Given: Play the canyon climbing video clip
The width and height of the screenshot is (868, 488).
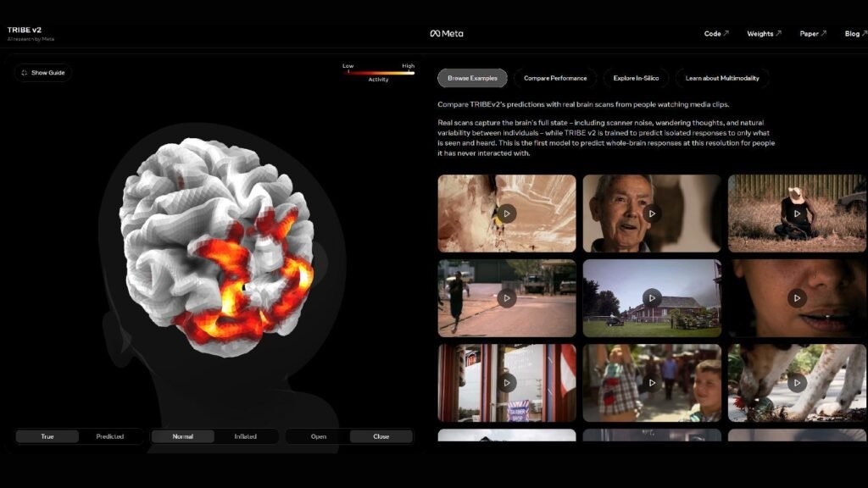Looking at the screenshot, I should [506, 213].
